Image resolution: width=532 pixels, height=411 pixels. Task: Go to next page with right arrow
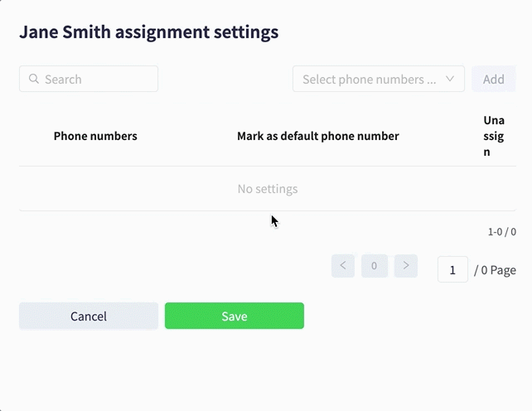406,266
